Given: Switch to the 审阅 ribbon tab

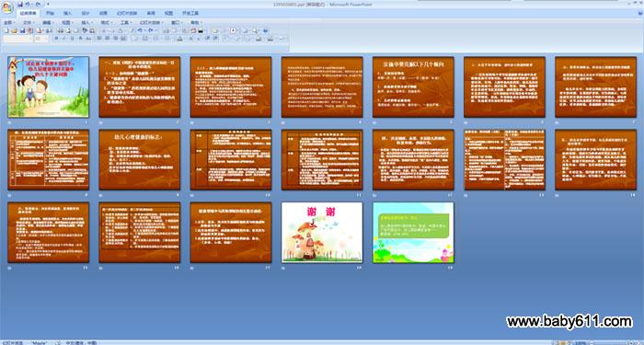Looking at the screenshot, I should (151, 13).
